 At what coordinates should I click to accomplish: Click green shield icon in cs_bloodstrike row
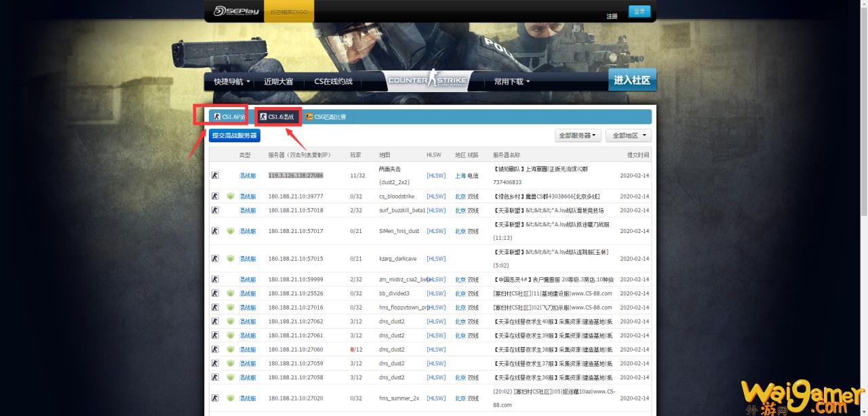(x=231, y=196)
